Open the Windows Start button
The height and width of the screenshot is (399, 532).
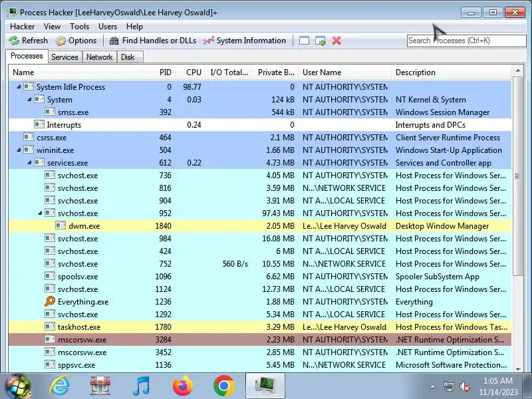pos(17,386)
